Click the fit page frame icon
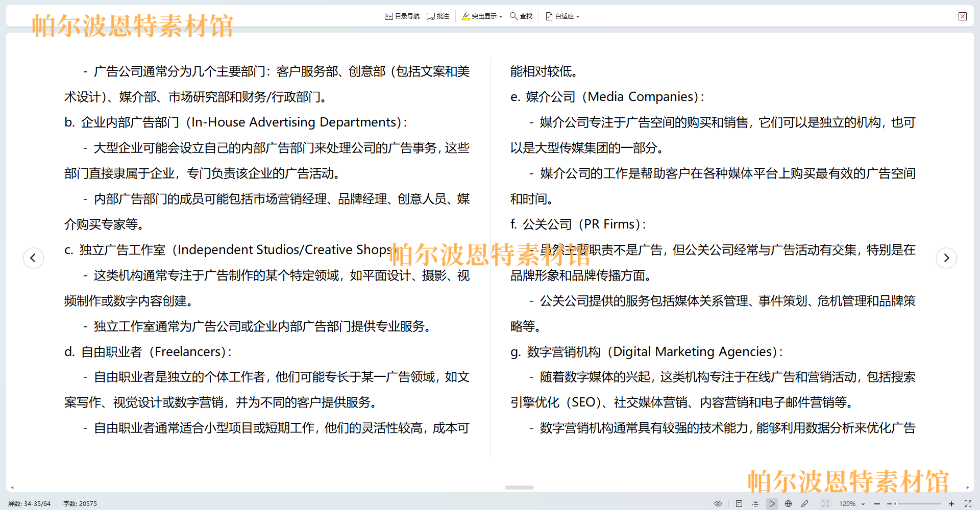 [826, 503]
